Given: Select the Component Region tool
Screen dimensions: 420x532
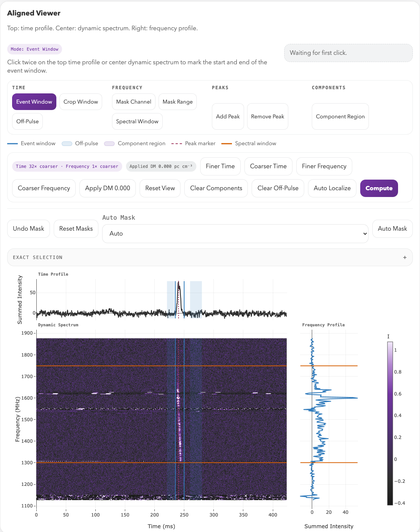Looking at the screenshot, I should click(340, 116).
